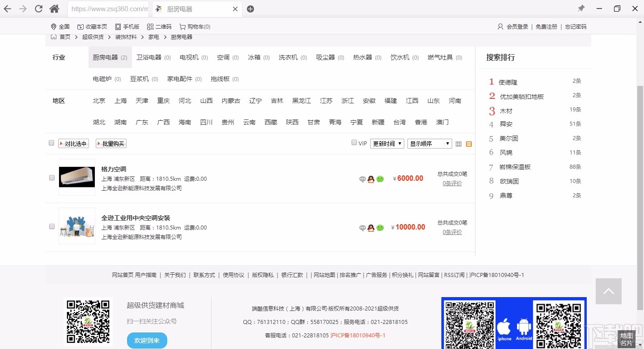Open the 购物车 shopping cart
644x349 pixels.
click(x=195, y=26)
